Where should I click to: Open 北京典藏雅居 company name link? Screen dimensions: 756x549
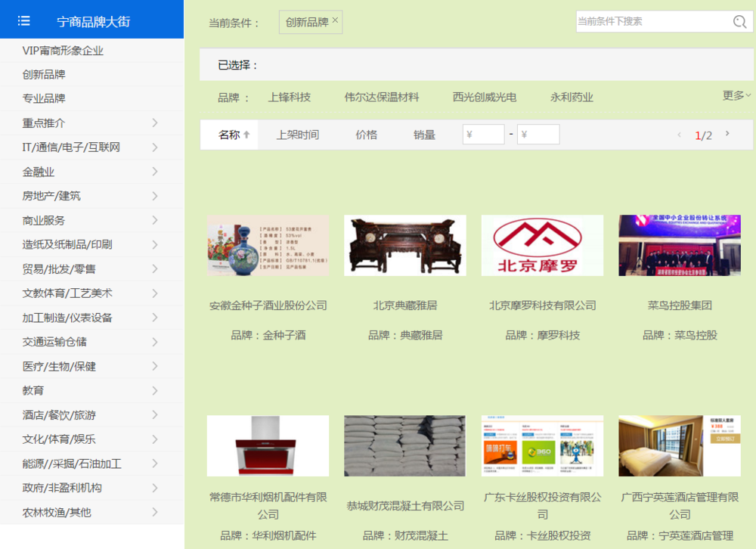point(405,306)
